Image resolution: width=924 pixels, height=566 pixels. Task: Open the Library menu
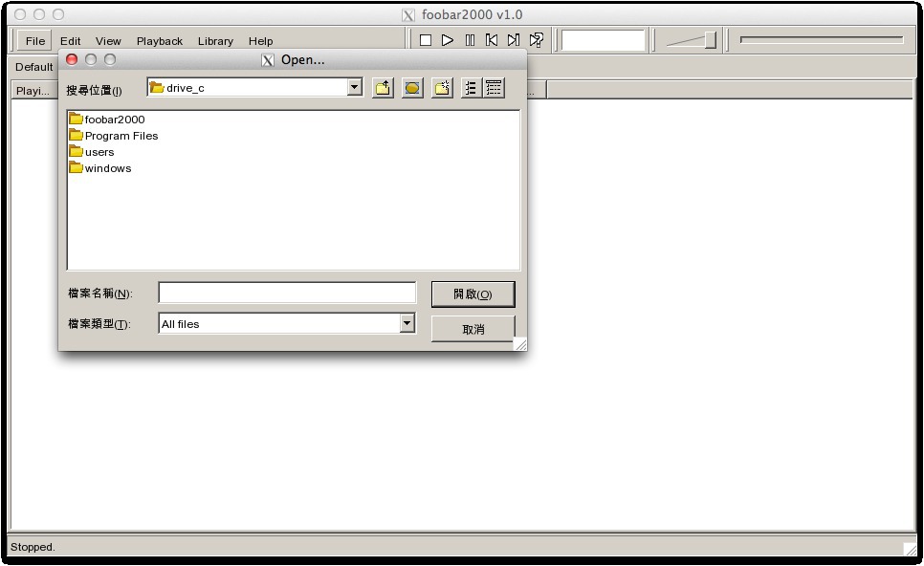coord(215,41)
